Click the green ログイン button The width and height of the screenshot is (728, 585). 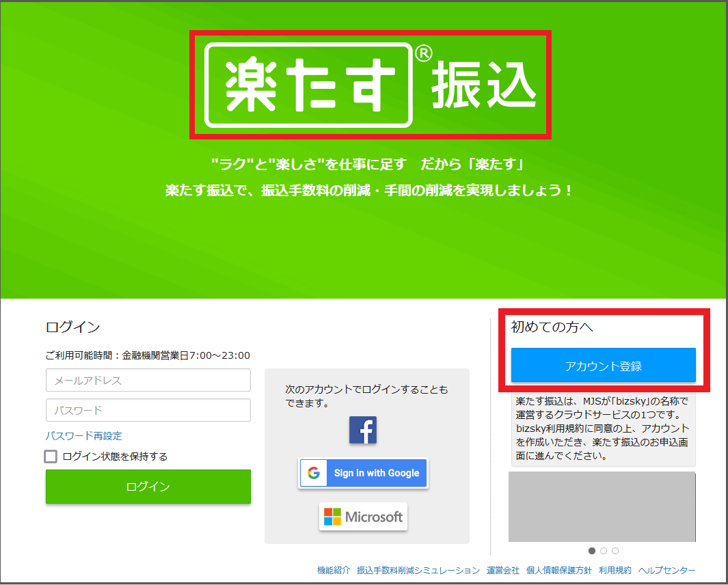point(148,487)
